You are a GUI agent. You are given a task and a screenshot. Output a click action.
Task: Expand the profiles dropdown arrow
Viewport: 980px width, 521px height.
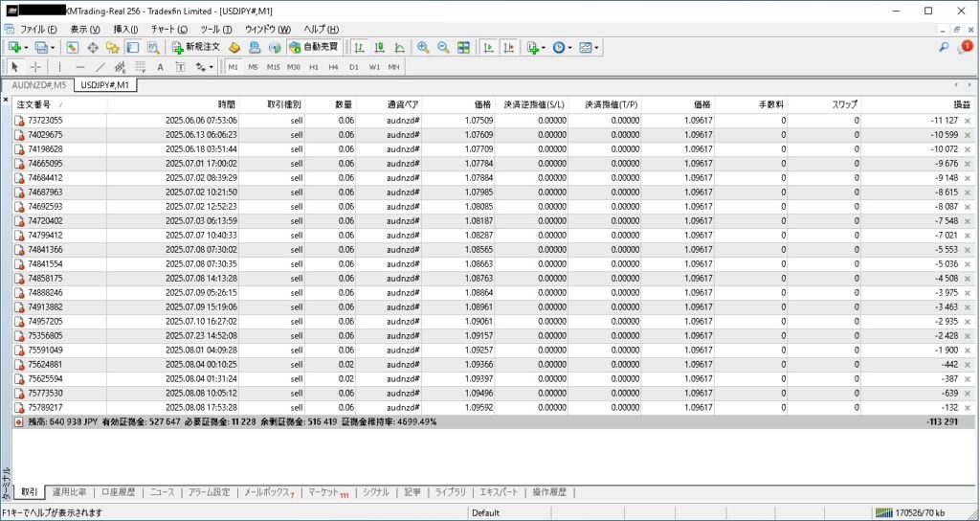pos(52,47)
